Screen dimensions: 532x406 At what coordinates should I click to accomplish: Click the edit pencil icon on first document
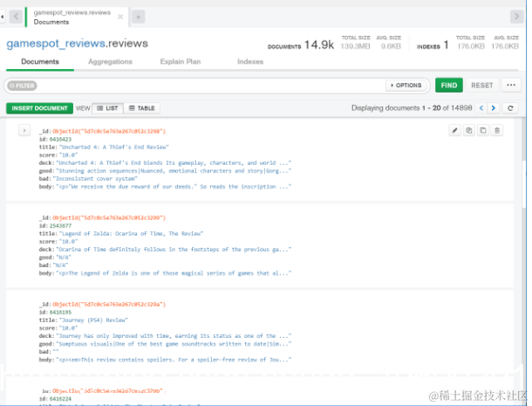coord(454,130)
